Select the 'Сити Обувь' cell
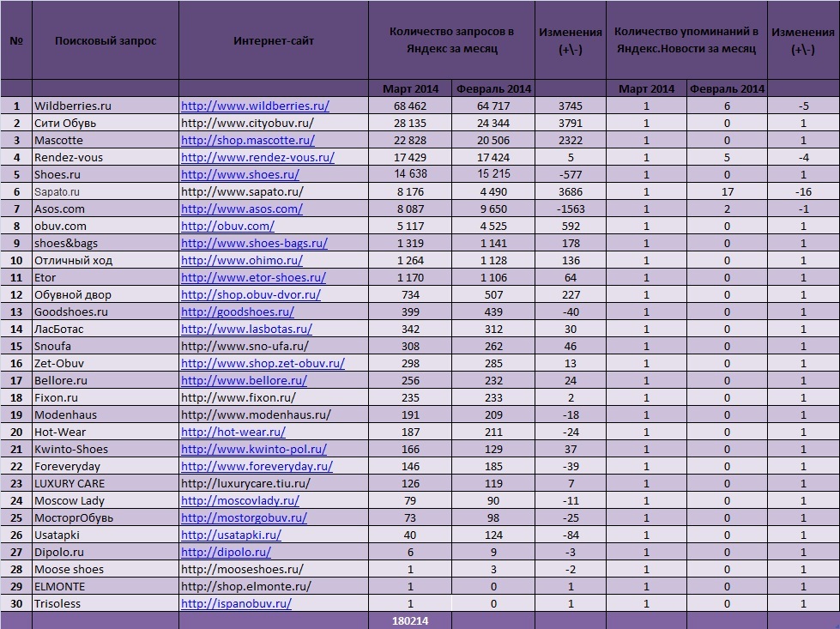The width and height of the screenshot is (840, 629). click(106, 123)
